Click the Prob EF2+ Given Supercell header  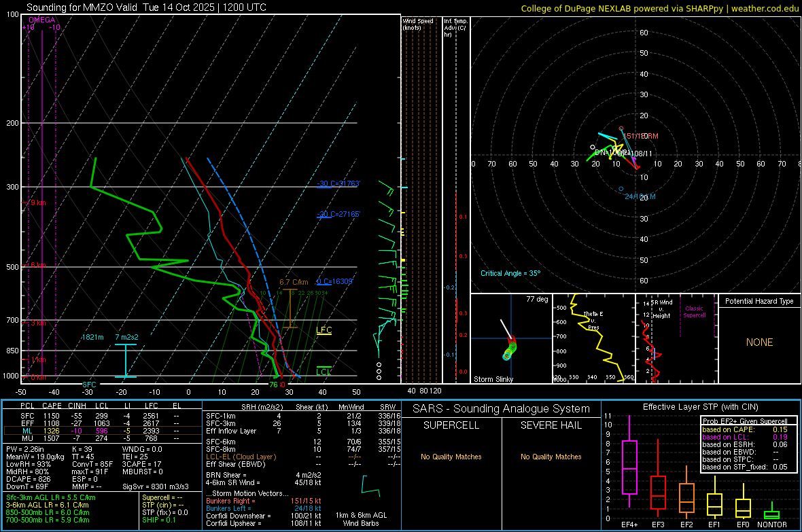pyautogui.click(x=745, y=421)
